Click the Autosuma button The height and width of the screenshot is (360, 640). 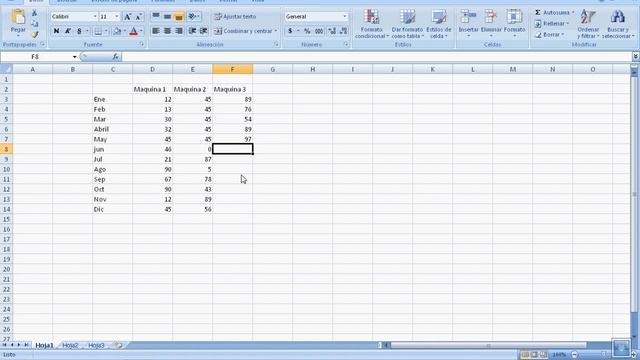[x=553, y=13]
